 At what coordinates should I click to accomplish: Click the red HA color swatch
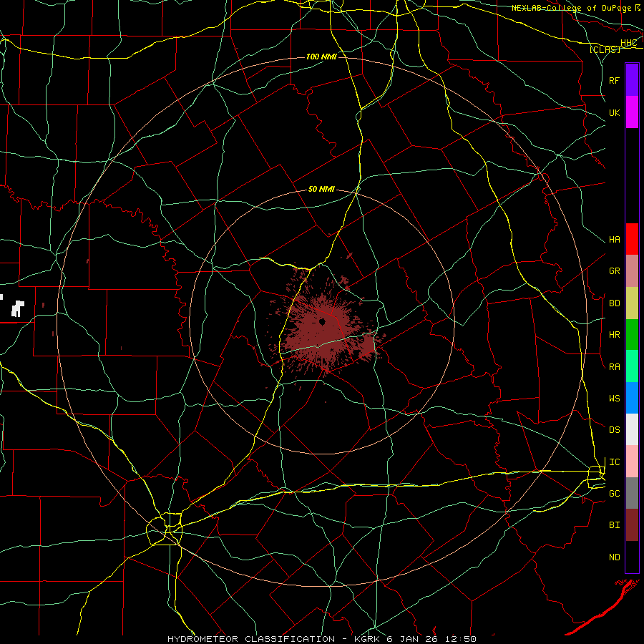click(632, 239)
